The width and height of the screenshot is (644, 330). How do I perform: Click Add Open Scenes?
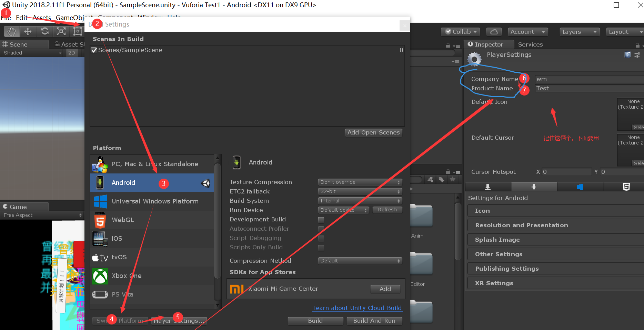(x=373, y=132)
